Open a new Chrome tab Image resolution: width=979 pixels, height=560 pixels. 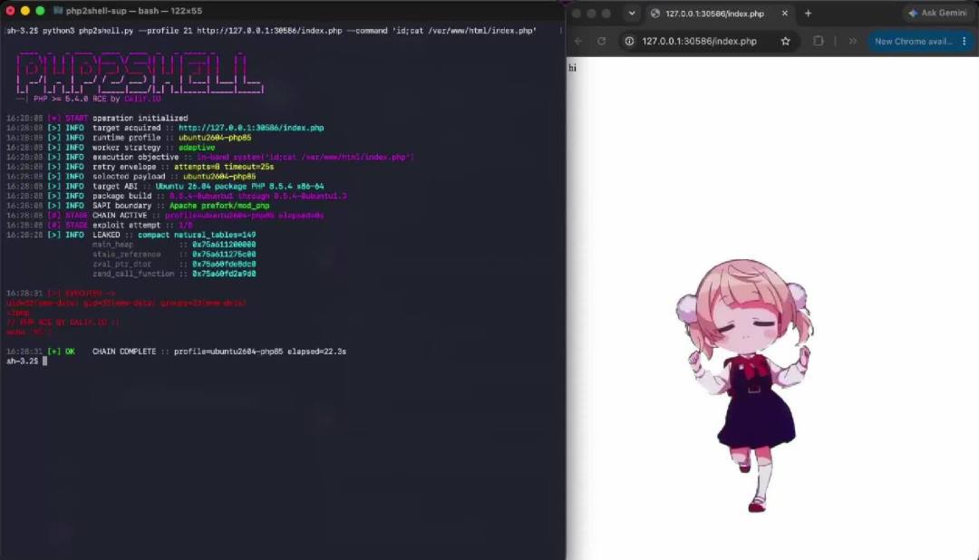[x=808, y=13]
